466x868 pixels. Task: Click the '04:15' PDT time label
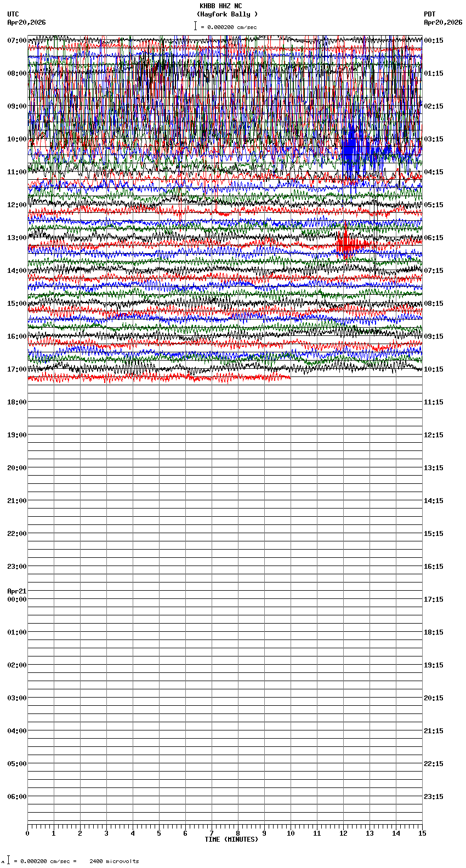point(434,172)
